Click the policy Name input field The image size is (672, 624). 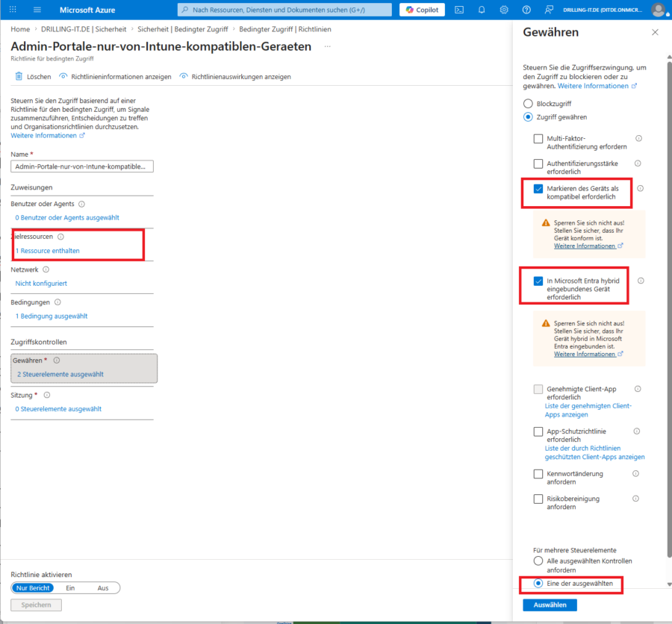[82, 166]
